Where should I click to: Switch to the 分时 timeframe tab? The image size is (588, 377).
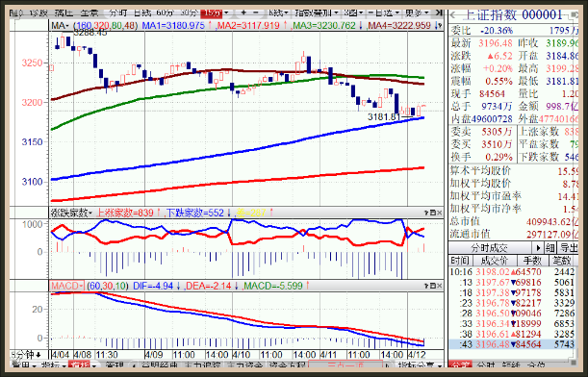pyautogui.click(x=118, y=13)
